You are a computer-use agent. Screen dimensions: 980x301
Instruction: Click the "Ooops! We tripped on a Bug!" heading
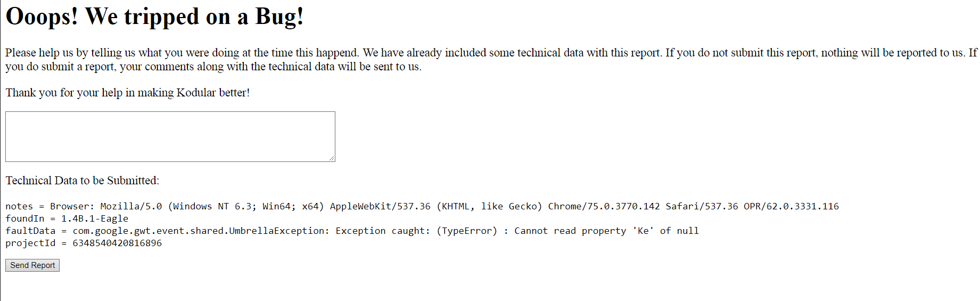point(154,17)
